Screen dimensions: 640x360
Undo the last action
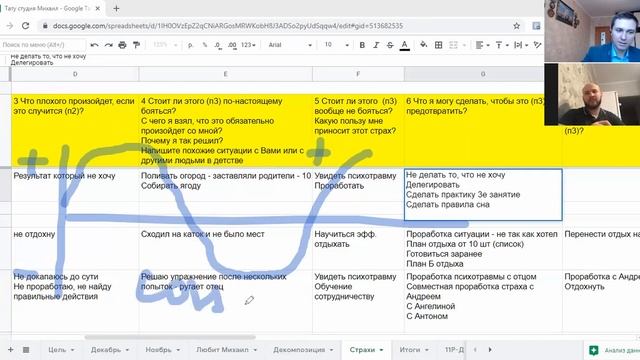(94, 45)
